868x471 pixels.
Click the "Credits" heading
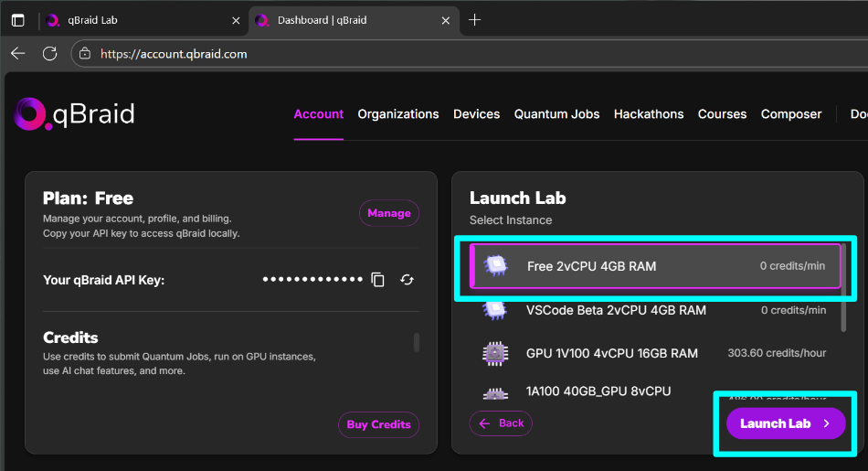click(70, 337)
